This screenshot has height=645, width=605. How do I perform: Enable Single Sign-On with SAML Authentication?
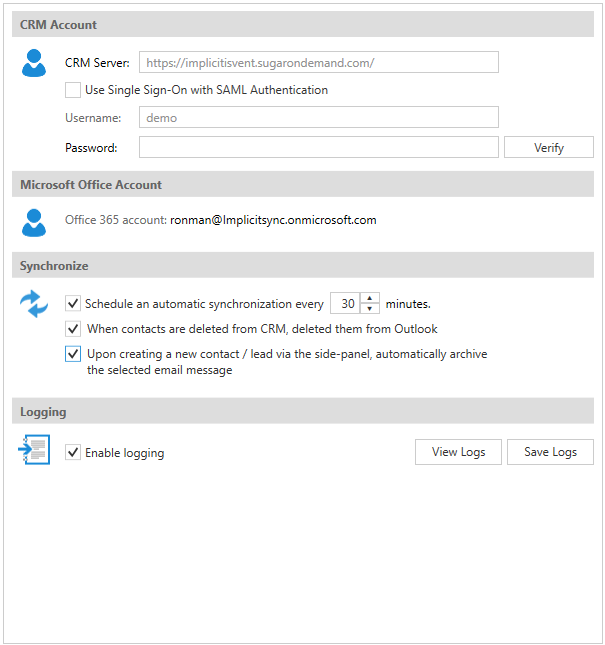[73, 90]
